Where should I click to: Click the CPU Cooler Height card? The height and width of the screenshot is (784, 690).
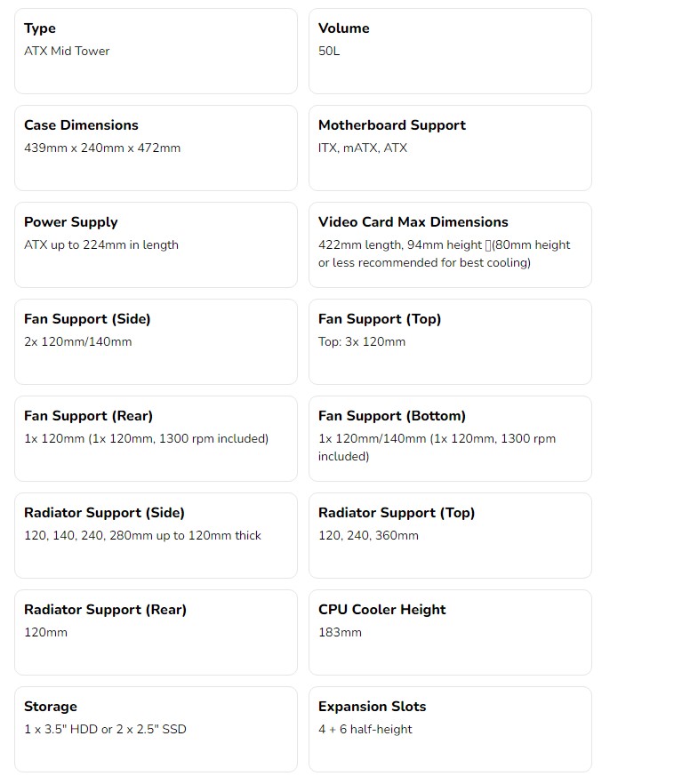click(450, 633)
